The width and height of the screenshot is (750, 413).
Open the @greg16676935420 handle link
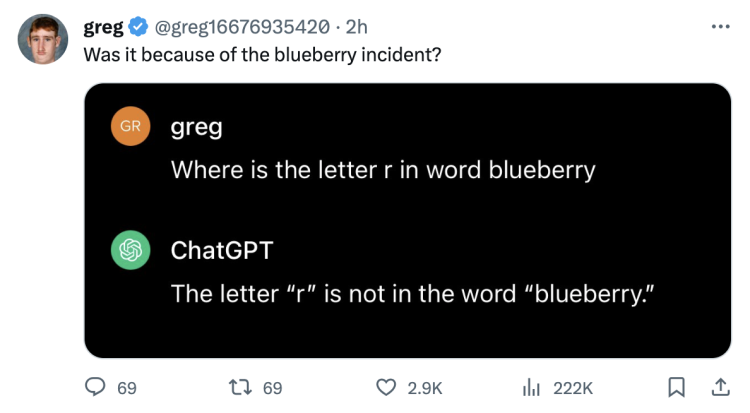coord(242,27)
